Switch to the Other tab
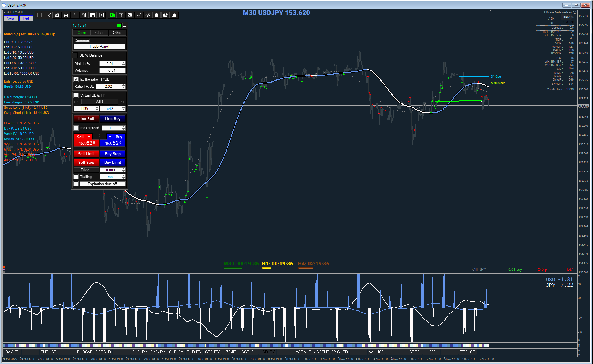 (x=117, y=33)
